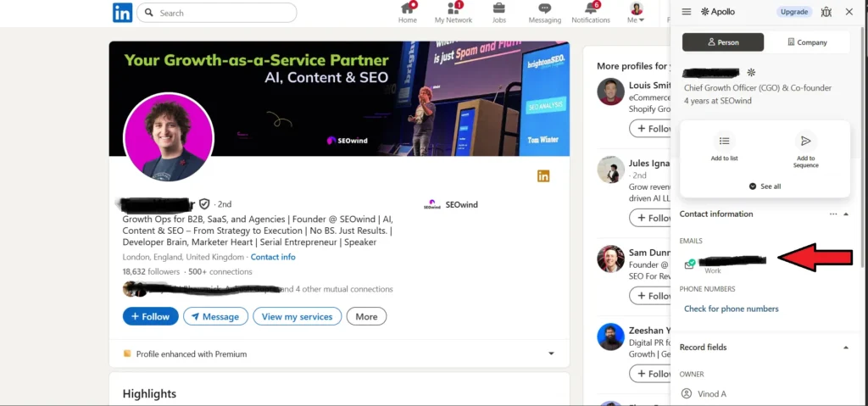Follow Louis Smith from suggested profiles

pyautogui.click(x=650, y=129)
